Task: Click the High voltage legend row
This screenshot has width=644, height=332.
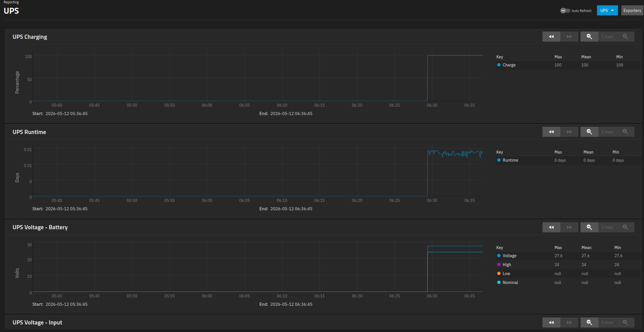Action: click(569, 264)
